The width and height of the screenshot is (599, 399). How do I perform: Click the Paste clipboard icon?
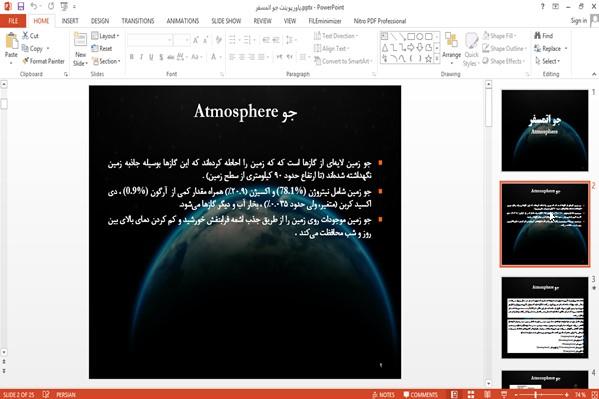tap(11, 42)
